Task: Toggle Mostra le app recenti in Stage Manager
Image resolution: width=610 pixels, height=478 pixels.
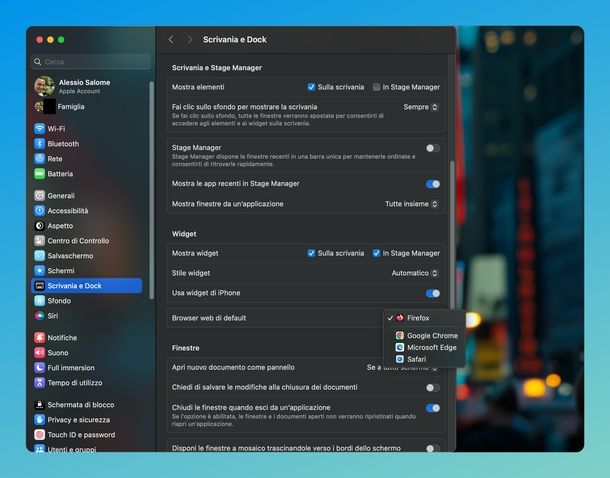Action: 433,184
